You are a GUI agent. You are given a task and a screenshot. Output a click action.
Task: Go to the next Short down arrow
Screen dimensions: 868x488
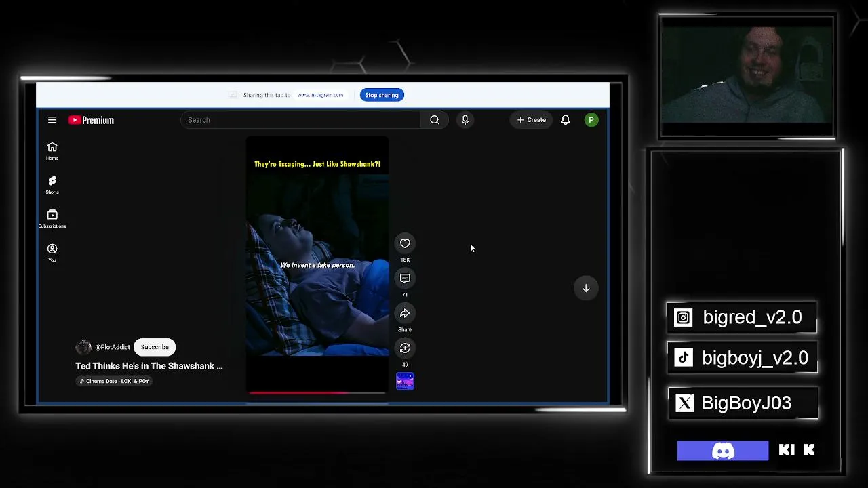click(586, 288)
